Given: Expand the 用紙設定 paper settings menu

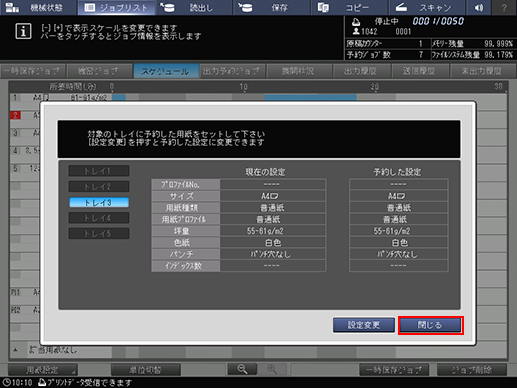Looking at the screenshot, I should (43, 370).
